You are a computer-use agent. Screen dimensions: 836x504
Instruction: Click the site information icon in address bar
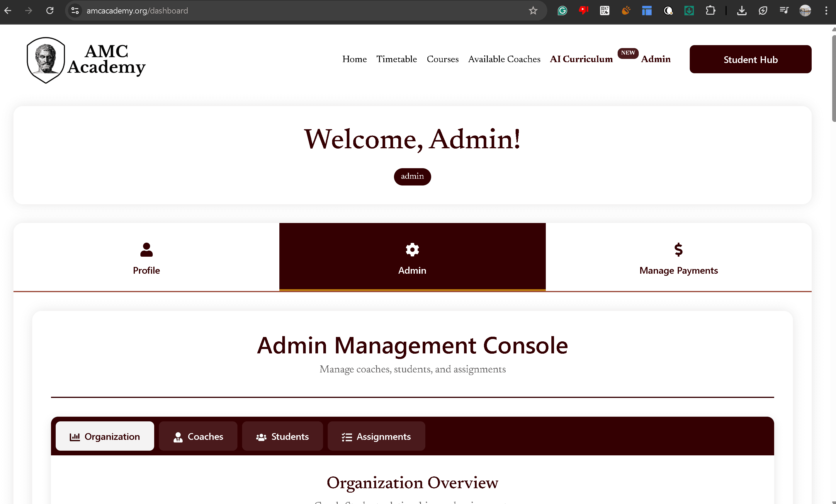coord(75,11)
